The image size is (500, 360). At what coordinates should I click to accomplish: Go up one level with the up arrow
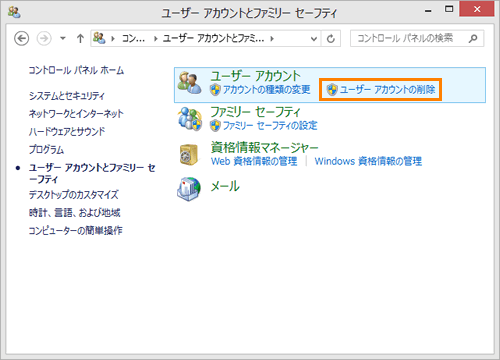(x=80, y=39)
